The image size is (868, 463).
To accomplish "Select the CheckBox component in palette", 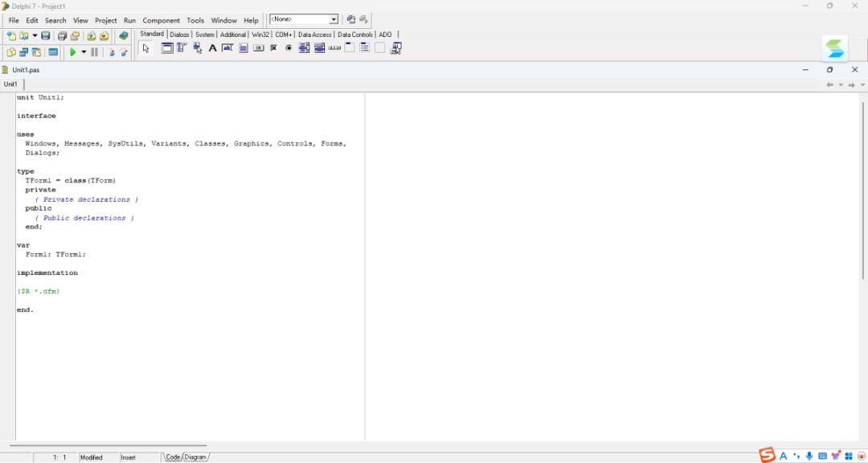I will tap(274, 48).
